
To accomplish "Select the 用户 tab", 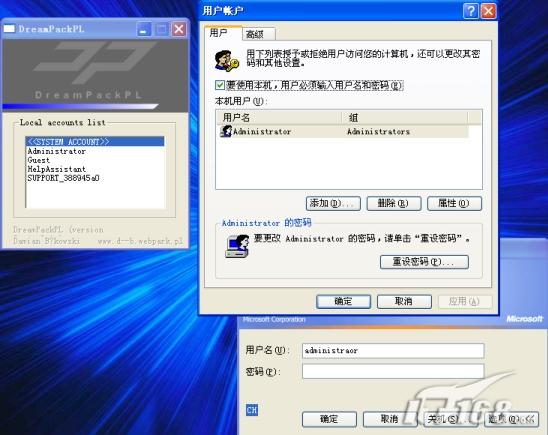I will pyautogui.click(x=222, y=33).
